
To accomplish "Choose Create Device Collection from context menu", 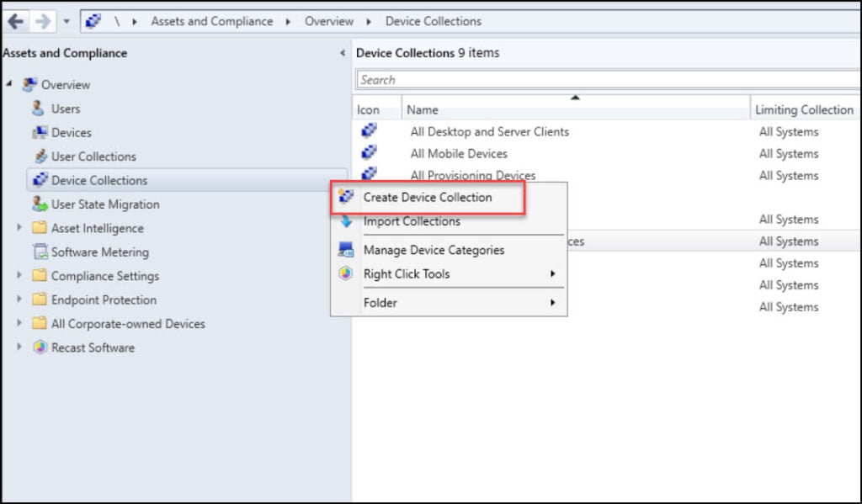I will pos(428,198).
